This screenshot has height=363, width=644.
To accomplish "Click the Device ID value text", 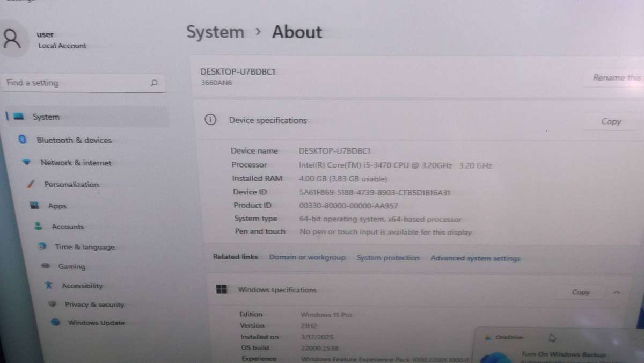I will pos(375,192).
